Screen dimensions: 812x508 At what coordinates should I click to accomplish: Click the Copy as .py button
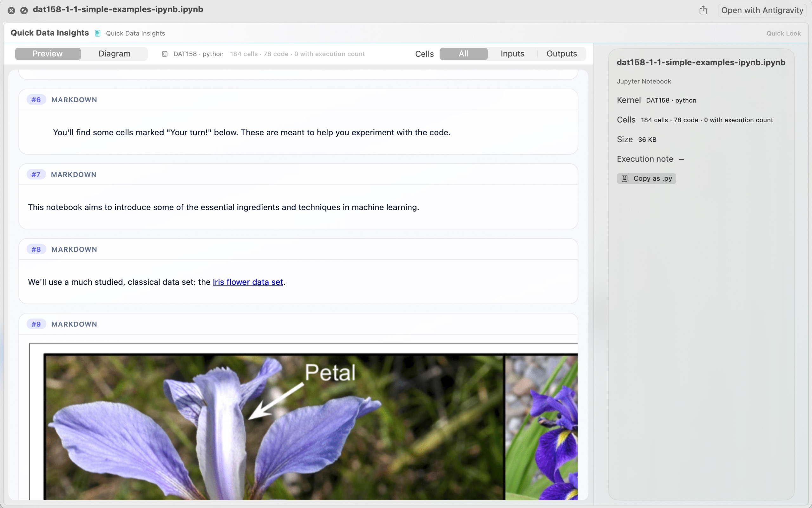click(646, 178)
